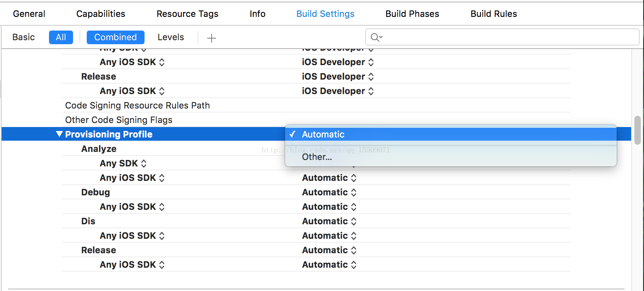This screenshot has width=644, height=291.
Task: Select the Release row with iOS Developer value
Action: (316, 76)
